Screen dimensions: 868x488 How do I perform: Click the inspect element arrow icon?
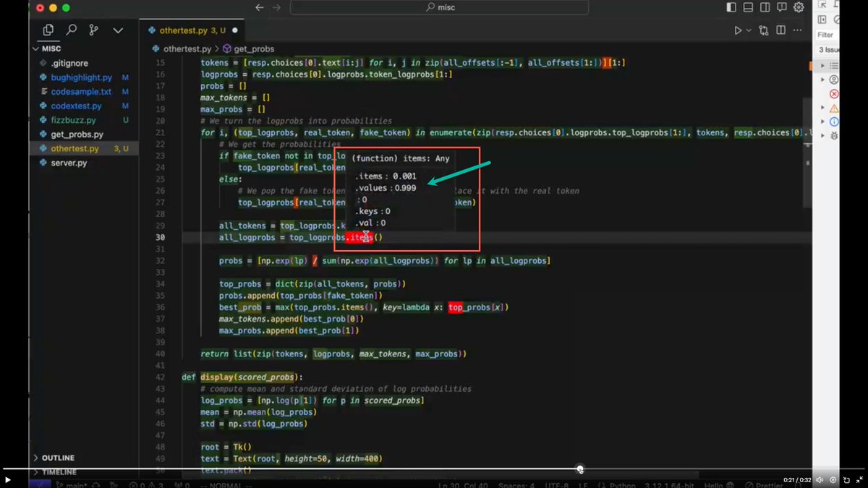(x=822, y=4)
